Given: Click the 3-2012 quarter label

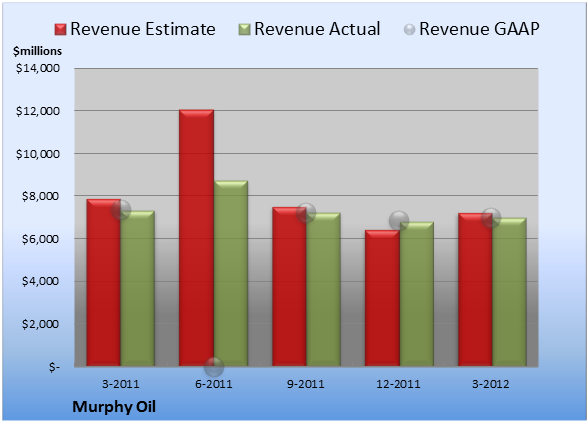Looking at the screenshot, I should coord(491,384).
